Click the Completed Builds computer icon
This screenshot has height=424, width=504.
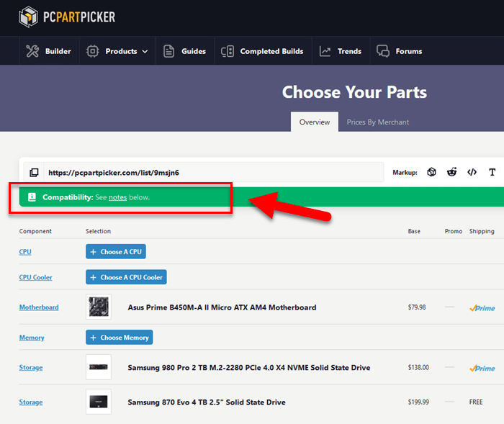coord(228,51)
